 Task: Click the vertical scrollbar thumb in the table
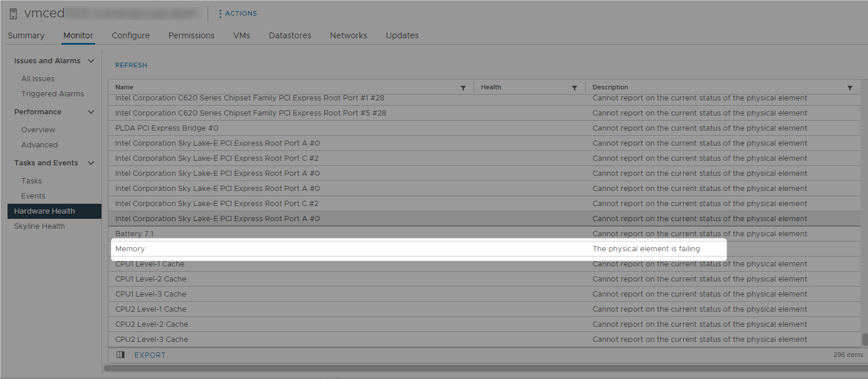pyautogui.click(x=865, y=339)
